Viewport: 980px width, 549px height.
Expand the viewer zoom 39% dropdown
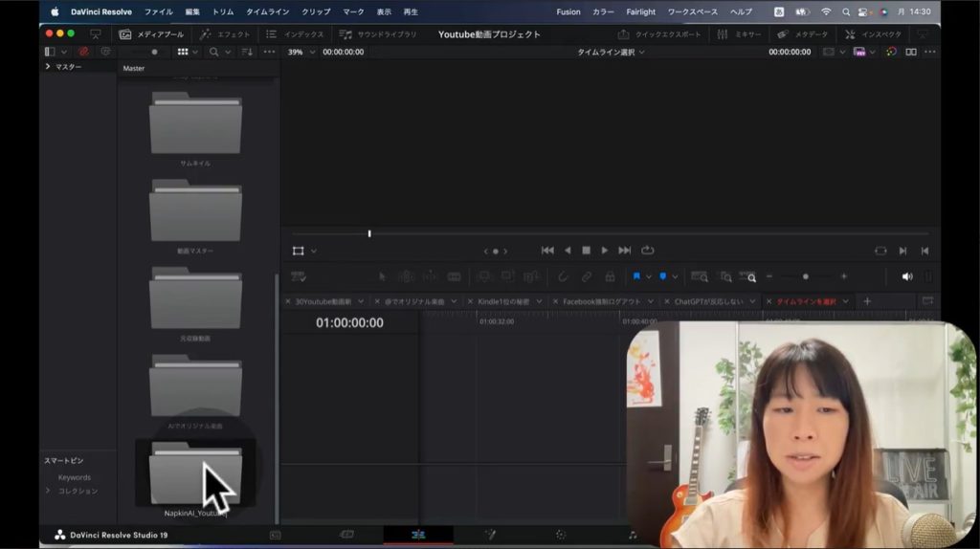coord(301,52)
